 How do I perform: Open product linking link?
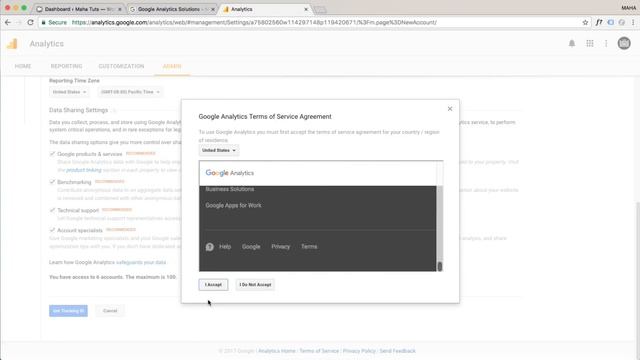click(x=84, y=170)
